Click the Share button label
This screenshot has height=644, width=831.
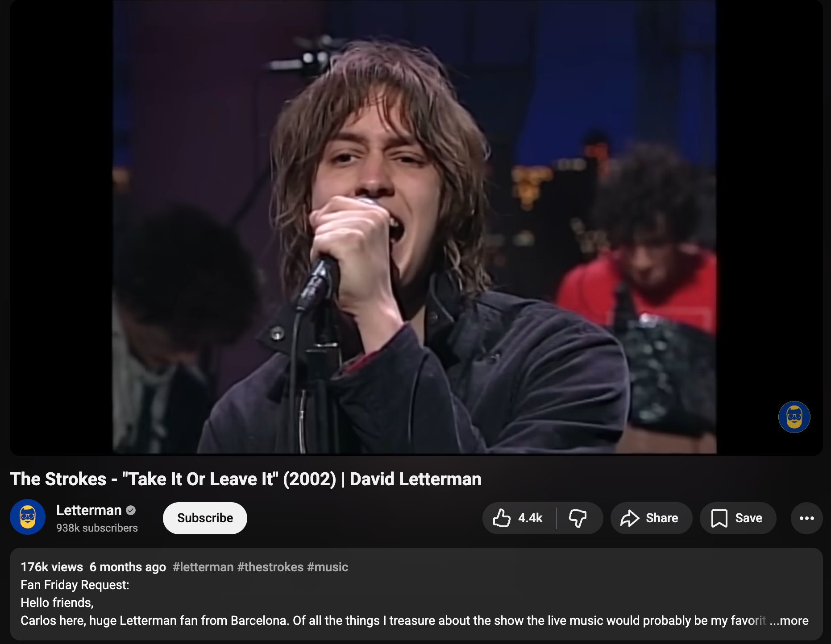[662, 518]
